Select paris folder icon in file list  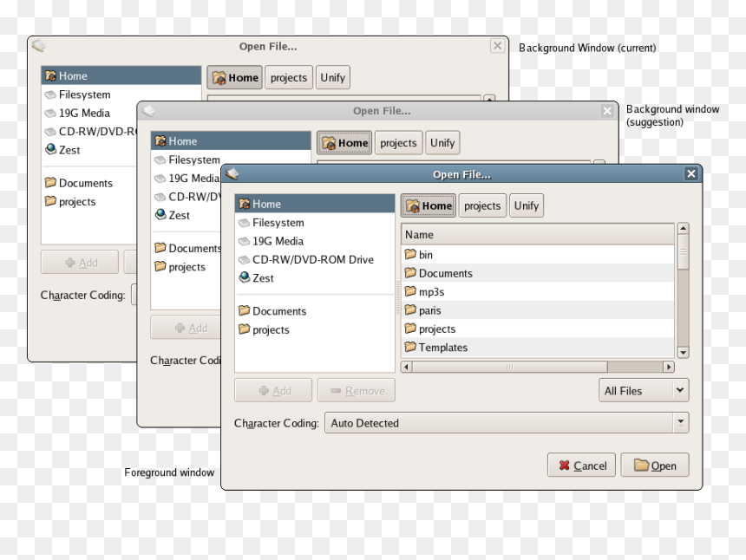tap(410, 310)
